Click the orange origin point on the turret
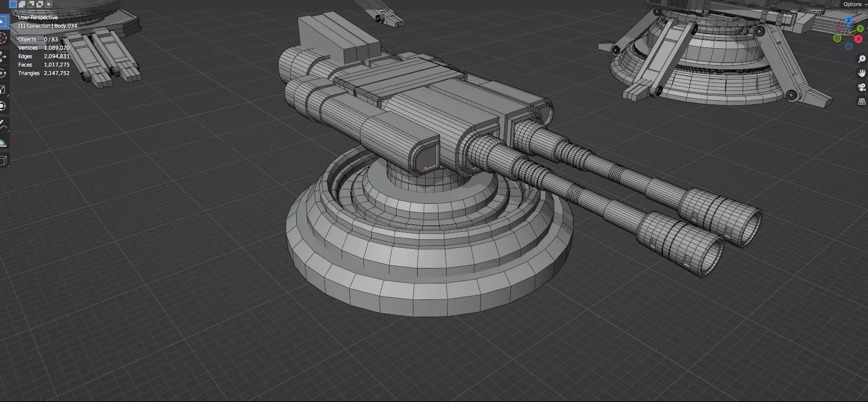Viewport: 868px width, 402px height. click(425, 167)
